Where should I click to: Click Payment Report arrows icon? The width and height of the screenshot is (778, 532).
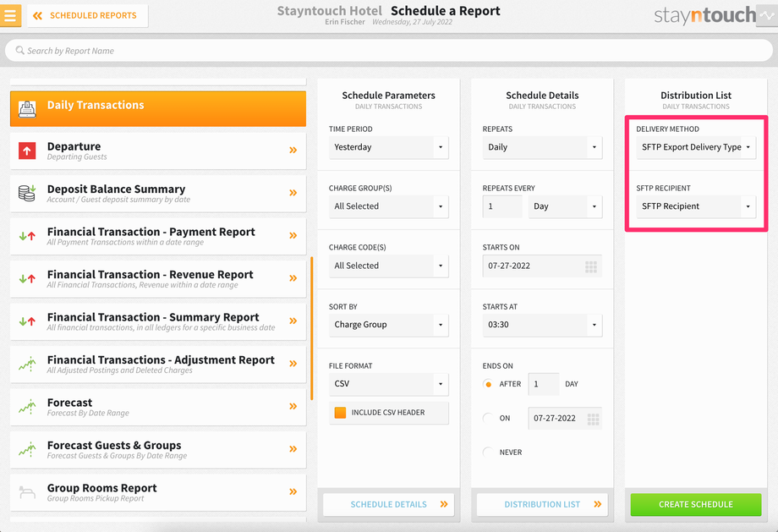coord(27,236)
